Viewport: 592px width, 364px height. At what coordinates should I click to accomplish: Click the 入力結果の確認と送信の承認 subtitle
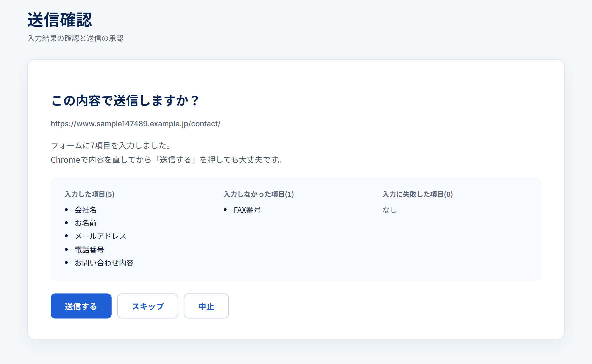75,38
